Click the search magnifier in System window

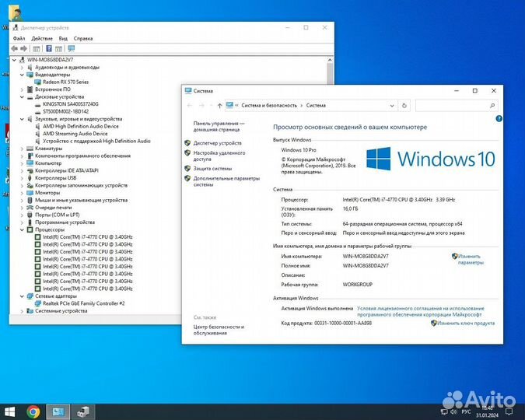click(x=492, y=106)
